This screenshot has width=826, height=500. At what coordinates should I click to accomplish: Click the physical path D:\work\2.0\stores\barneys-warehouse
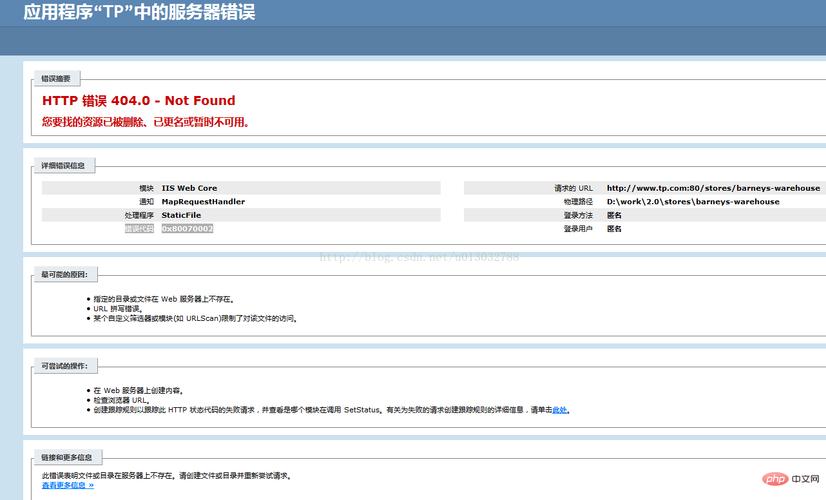[693, 202]
